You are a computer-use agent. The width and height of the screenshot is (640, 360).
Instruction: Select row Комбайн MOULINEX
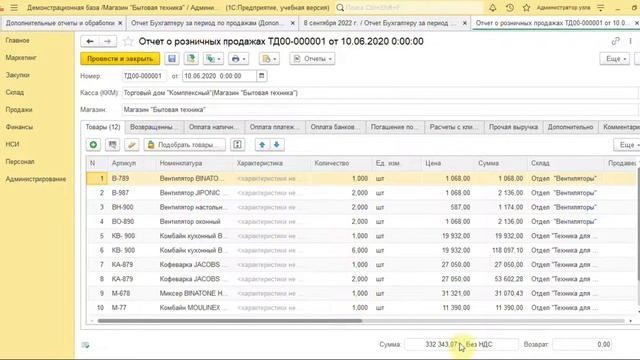click(361, 308)
